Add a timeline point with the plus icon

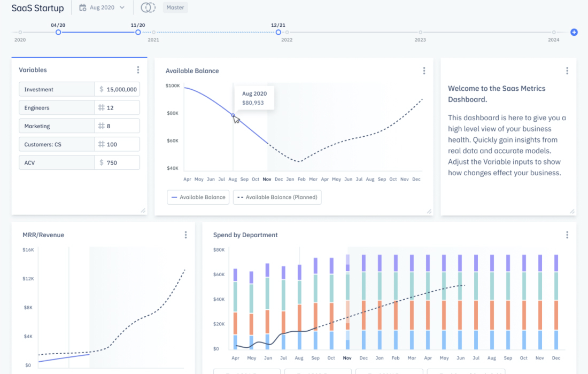[574, 32]
